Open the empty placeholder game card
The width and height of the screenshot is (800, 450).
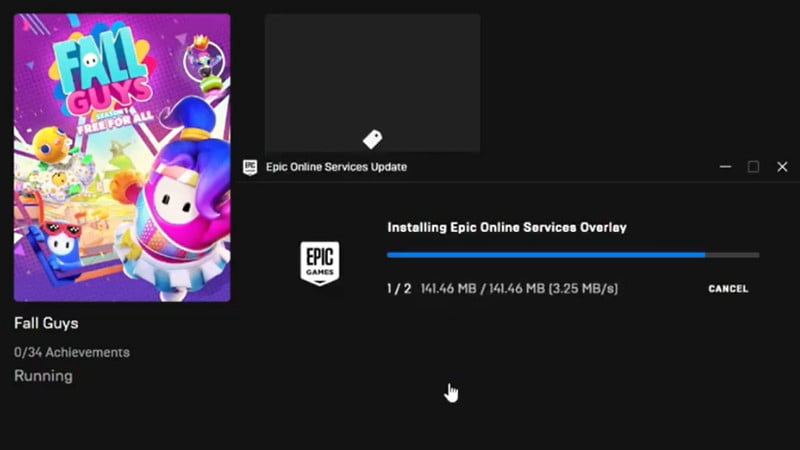pos(372,83)
